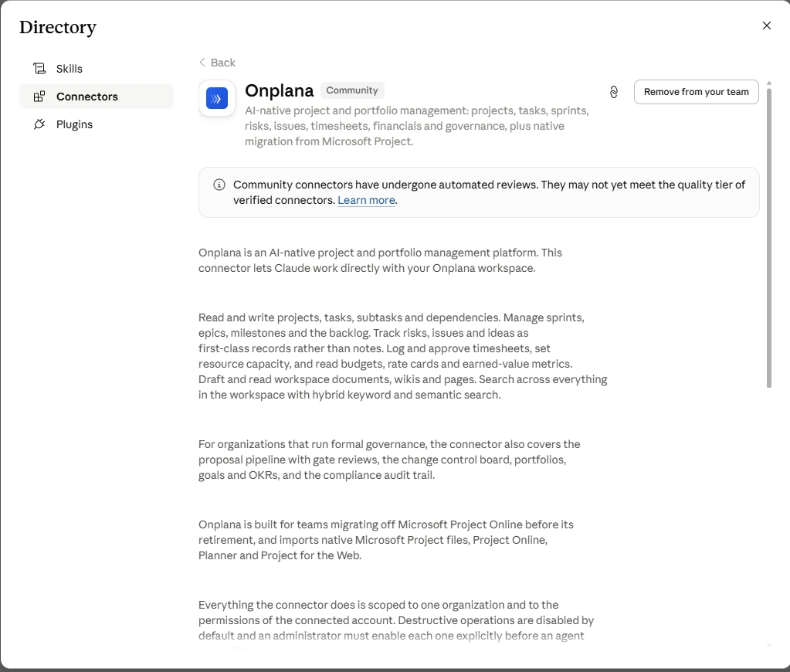The width and height of the screenshot is (790, 672).
Task: Click the scrollbar up arrow
Action: pos(769,83)
